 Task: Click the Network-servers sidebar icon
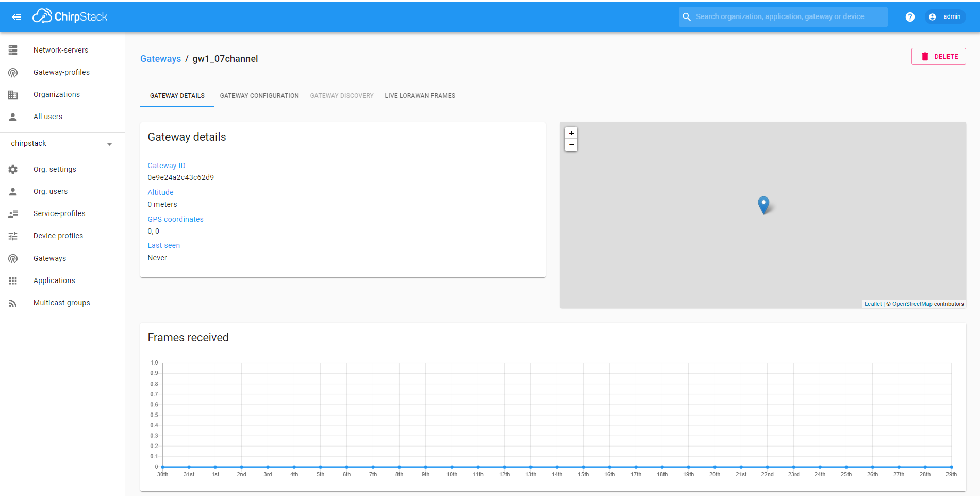[13, 50]
